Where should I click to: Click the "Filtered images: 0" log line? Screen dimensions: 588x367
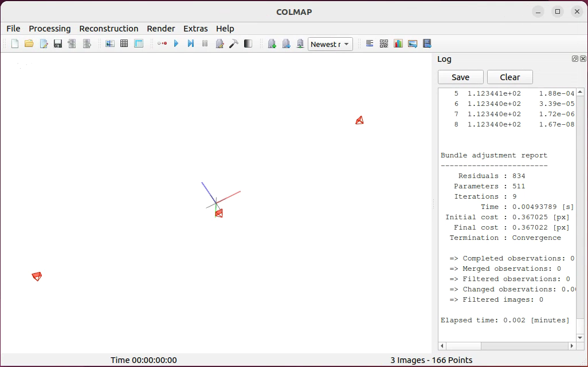pyautogui.click(x=496, y=299)
